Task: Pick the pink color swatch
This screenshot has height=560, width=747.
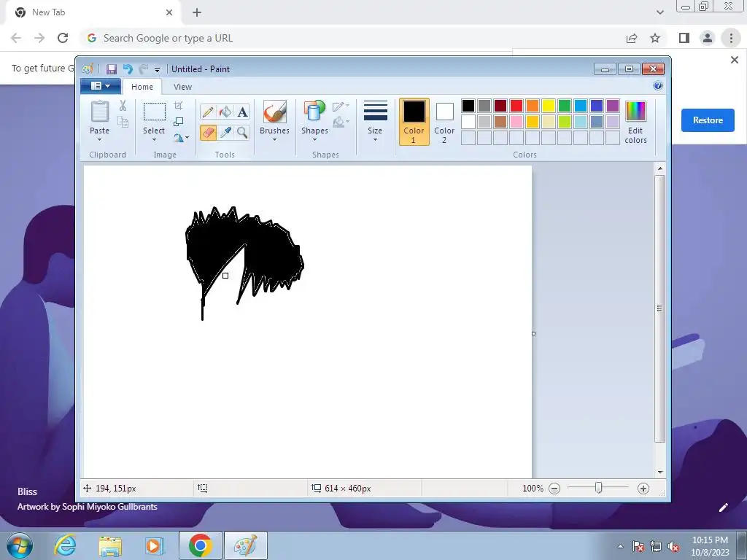Action: click(516, 122)
